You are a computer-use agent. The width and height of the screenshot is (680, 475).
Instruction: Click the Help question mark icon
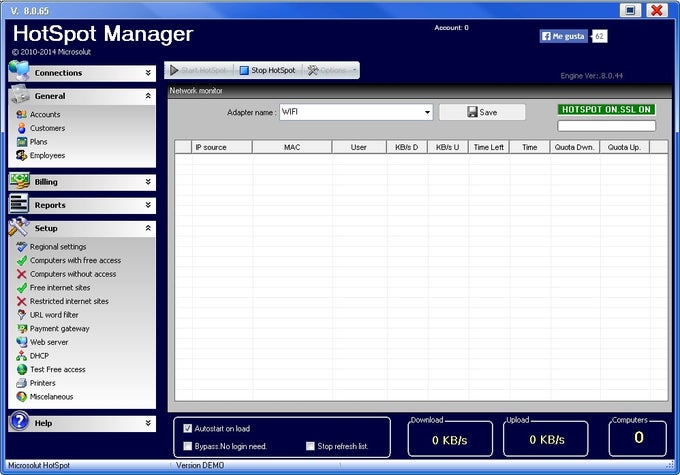[x=20, y=421]
